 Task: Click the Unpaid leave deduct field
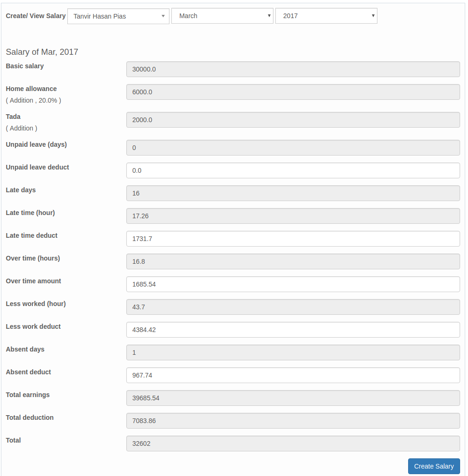tap(293, 170)
